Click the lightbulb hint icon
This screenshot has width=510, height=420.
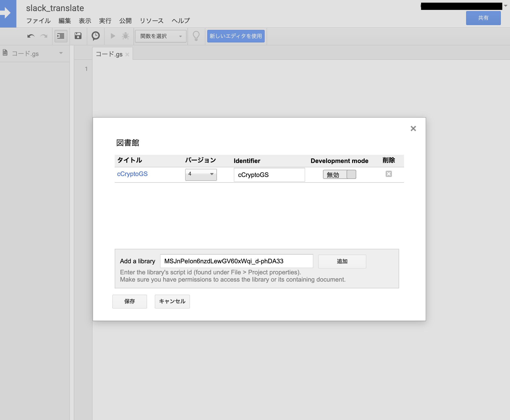point(196,36)
